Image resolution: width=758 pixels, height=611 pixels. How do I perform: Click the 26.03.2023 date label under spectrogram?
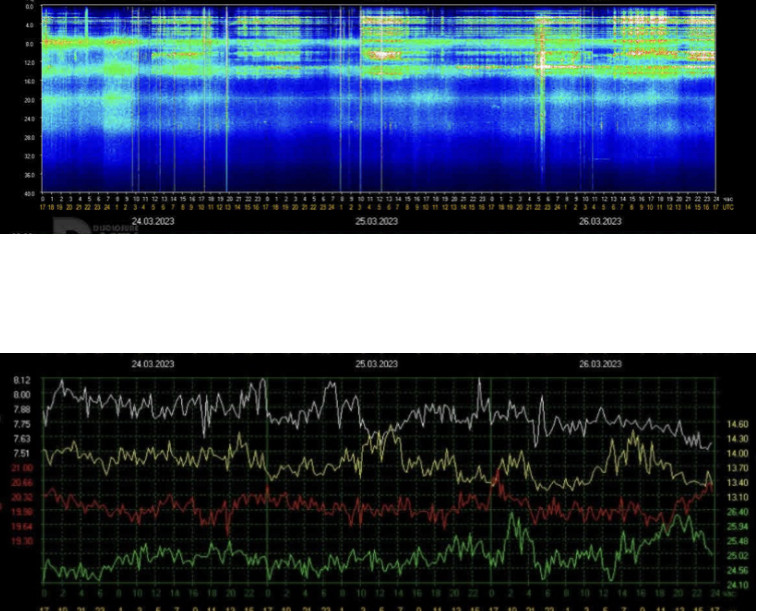point(600,221)
